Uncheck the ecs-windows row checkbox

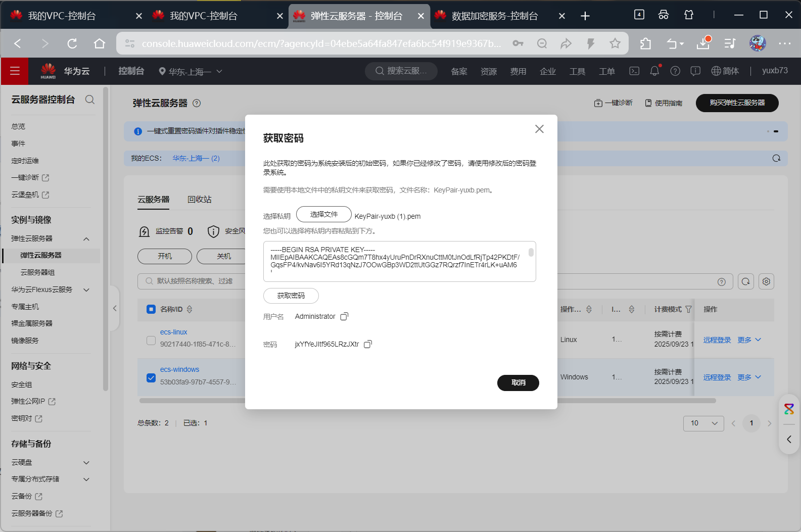point(151,377)
